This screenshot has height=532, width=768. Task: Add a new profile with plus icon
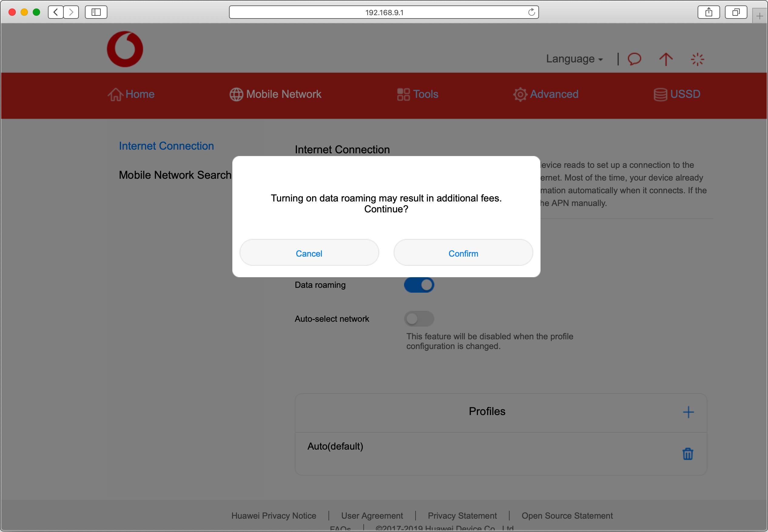pyautogui.click(x=688, y=412)
